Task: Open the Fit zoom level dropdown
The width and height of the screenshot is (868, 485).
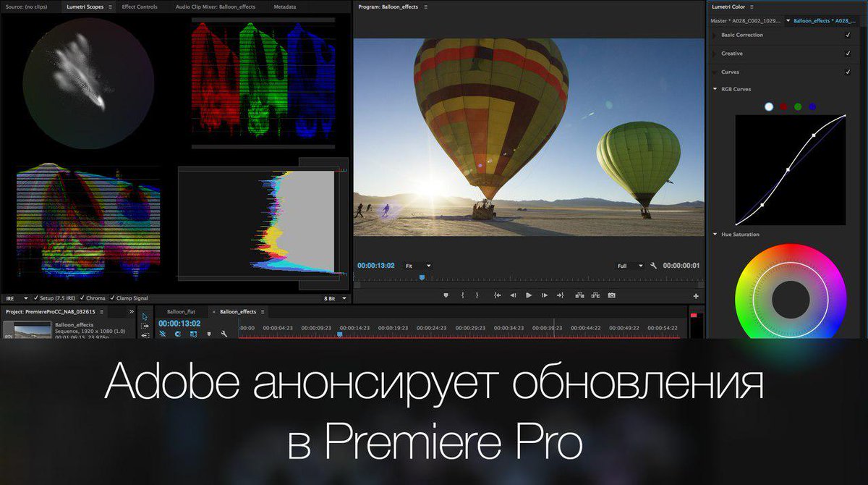Action: [417, 266]
